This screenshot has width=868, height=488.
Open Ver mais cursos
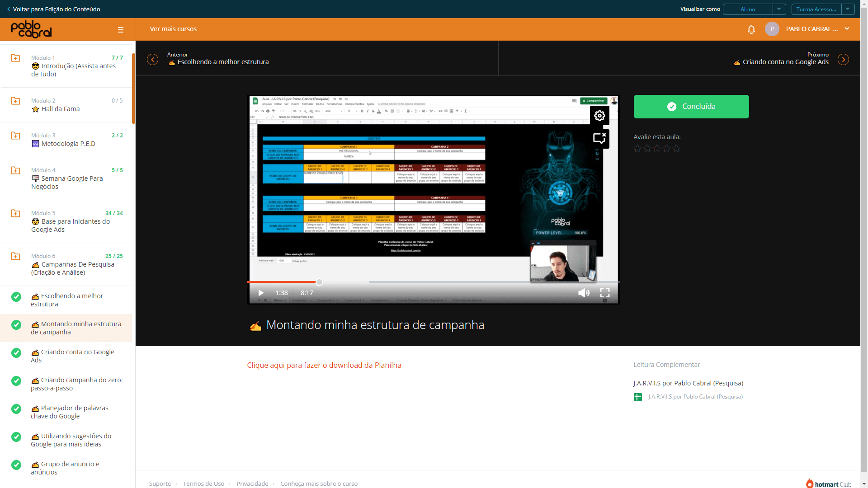[173, 29]
